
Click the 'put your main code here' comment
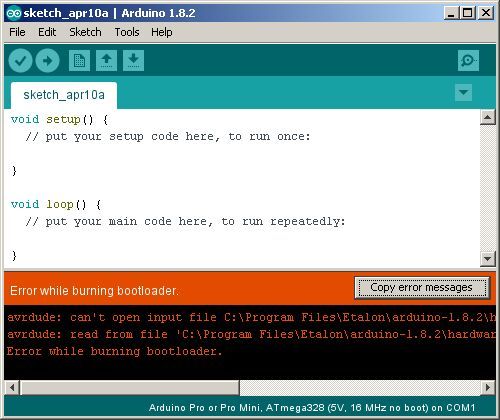pyautogui.click(x=185, y=221)
